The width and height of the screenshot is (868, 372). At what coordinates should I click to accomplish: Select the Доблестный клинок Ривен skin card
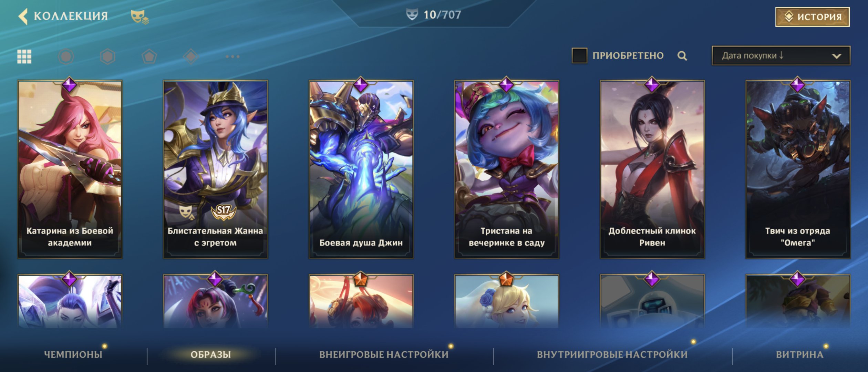(x=652, y=169)
